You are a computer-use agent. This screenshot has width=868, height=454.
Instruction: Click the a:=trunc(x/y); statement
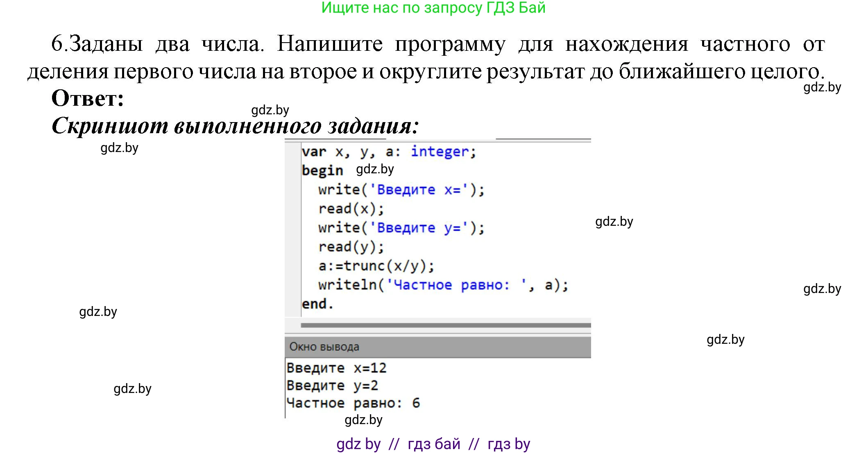376,266
